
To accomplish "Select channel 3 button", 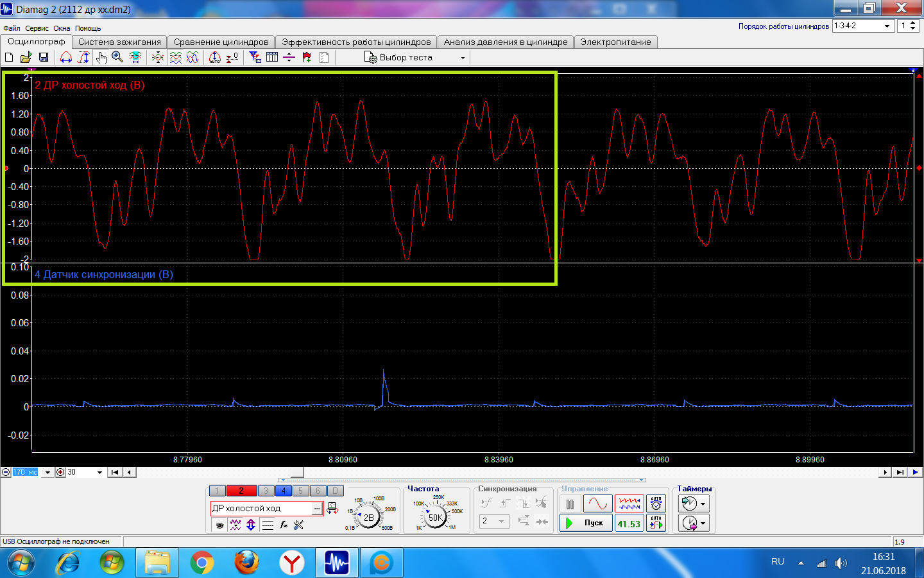I will tap(266, 491).
